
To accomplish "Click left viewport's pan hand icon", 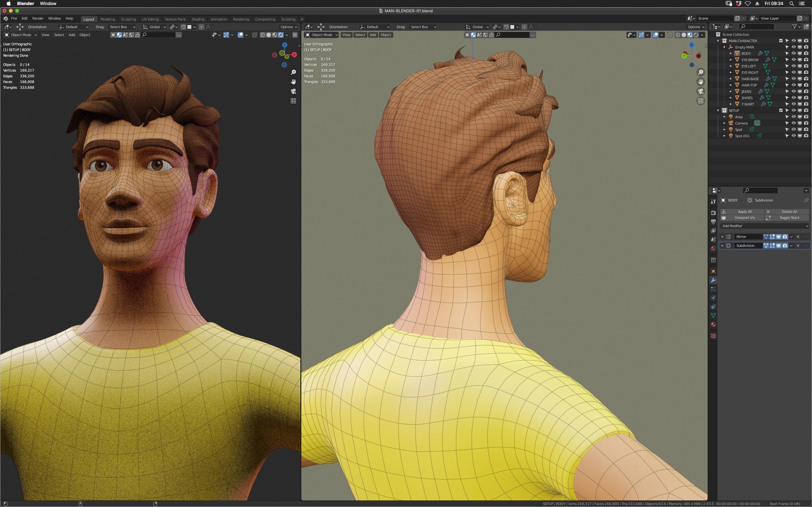I will [293, 82].
